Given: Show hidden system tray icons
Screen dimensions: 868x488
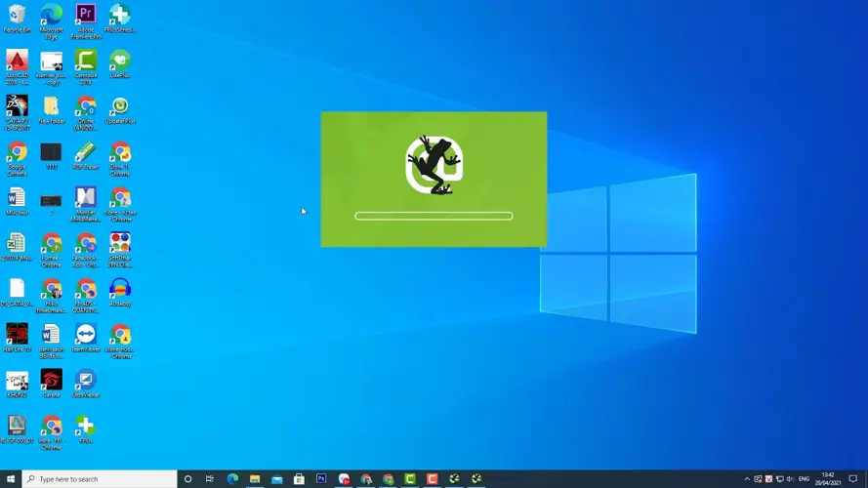Looking at the screenshot, I should [x=747, y=479].
